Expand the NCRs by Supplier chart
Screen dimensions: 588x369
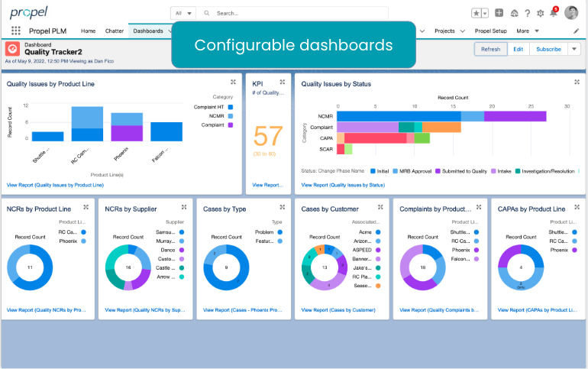pos(184,207)
